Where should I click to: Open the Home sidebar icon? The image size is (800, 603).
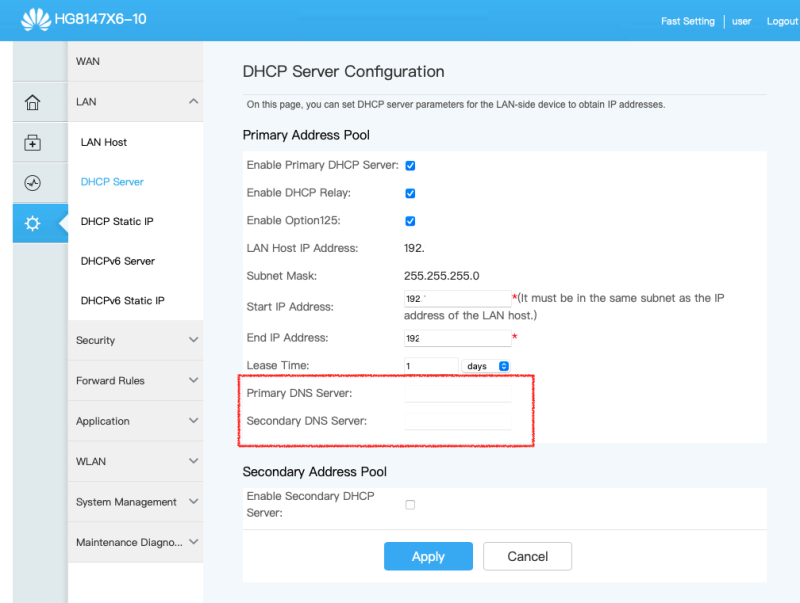point(33,103)
